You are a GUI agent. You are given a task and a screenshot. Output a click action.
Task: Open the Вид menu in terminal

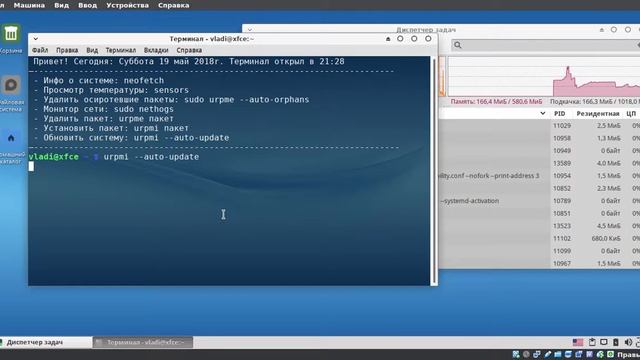click(x=92, y=50)
